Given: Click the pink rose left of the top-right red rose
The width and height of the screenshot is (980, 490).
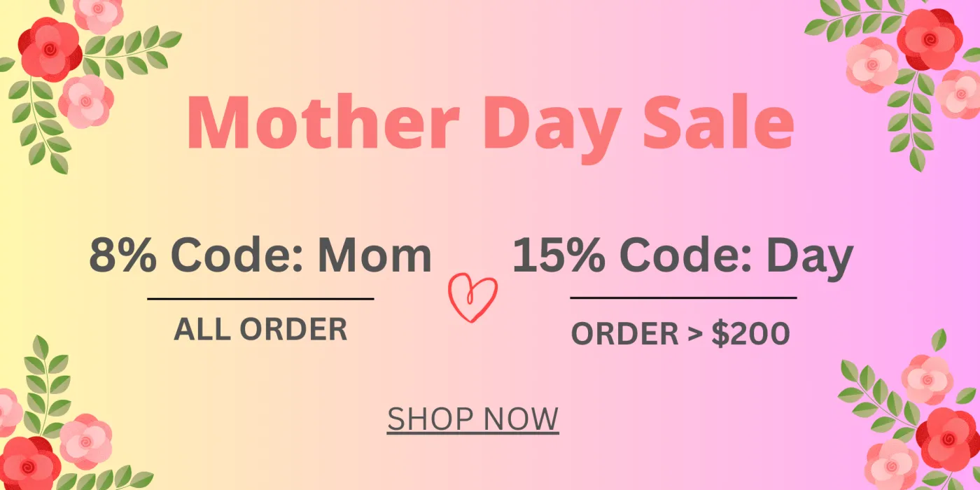Looking at the screenshot, I should tap(871, 65).
